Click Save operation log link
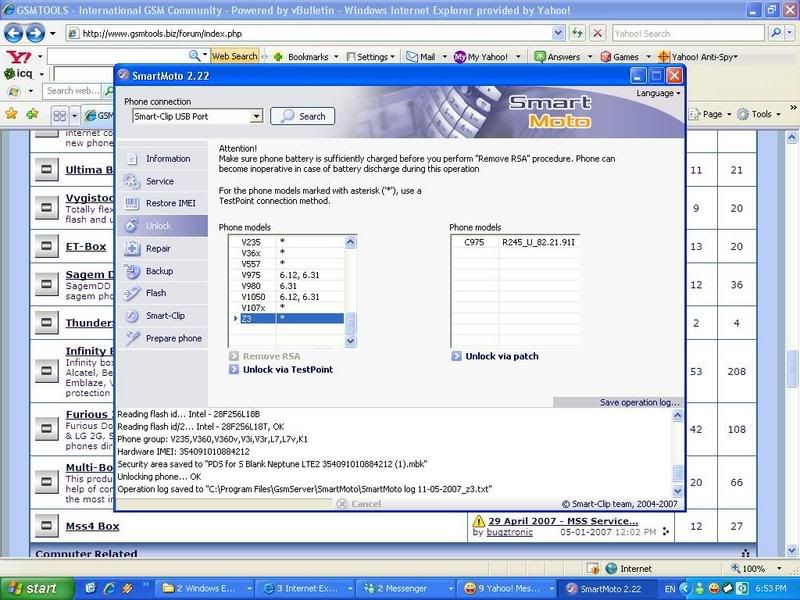Viewport: 800px width, 600px height. coord(639,403)
